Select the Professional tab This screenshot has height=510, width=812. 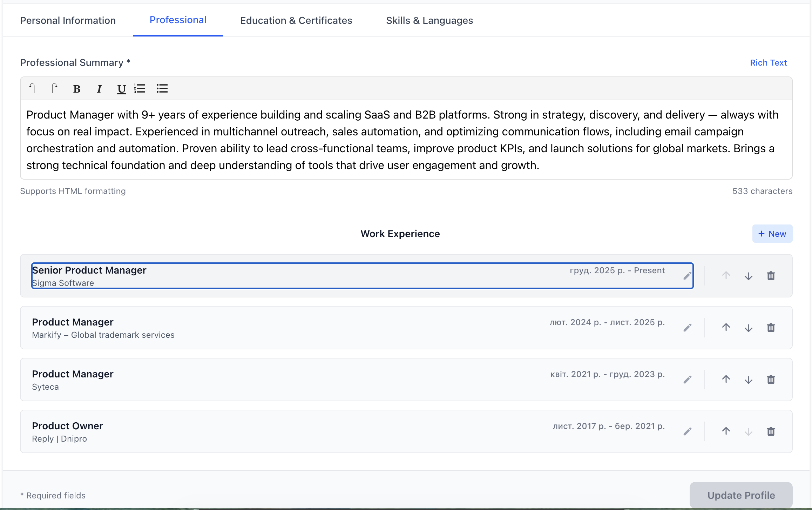click(178, 20)
